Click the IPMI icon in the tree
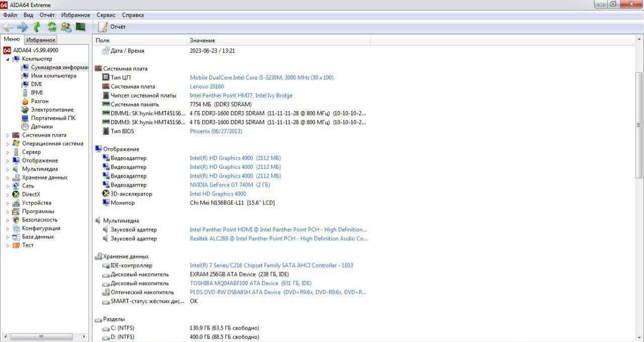The image size is (644, 342). (x=25, y=93)
